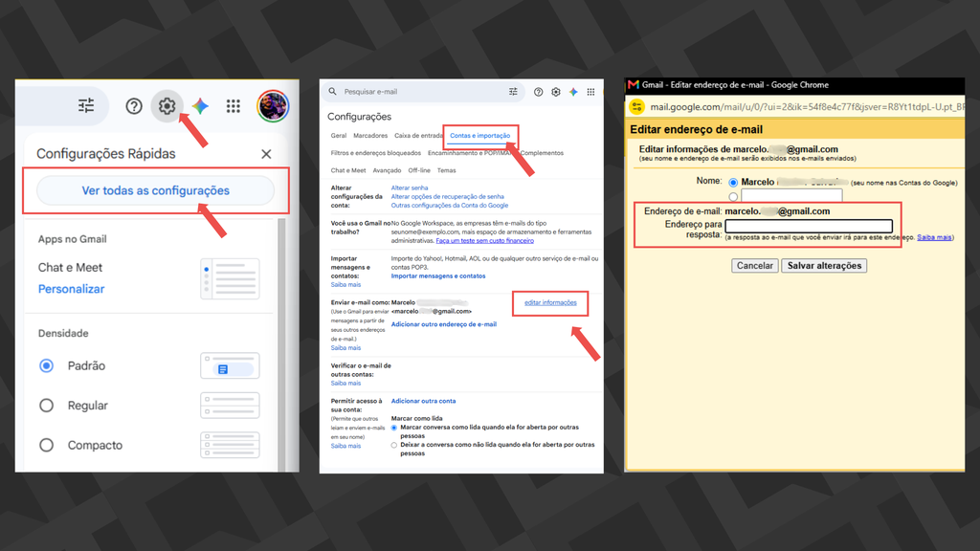
Task: Click Saiba mais under Verificar o e-mail
Action: click(x=345, y=384)
